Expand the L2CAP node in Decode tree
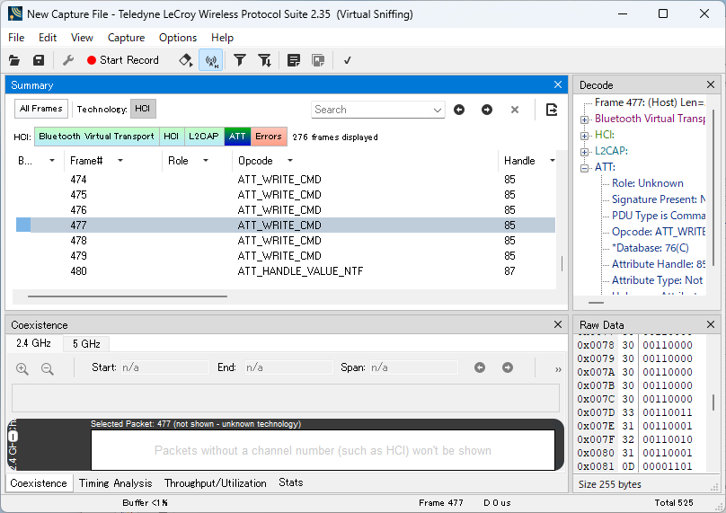 (x=585, y=151)
